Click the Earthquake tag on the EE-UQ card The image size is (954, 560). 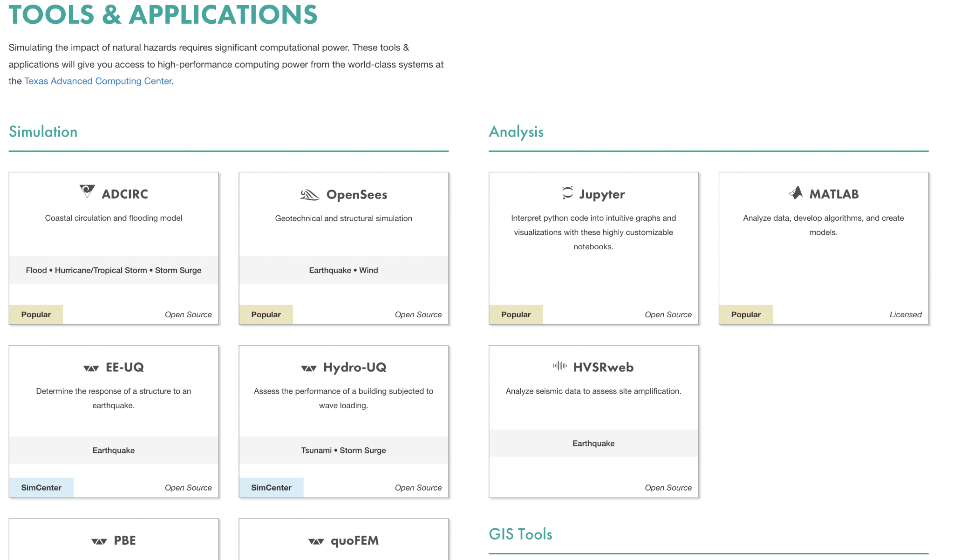click(x=114, y=451)
